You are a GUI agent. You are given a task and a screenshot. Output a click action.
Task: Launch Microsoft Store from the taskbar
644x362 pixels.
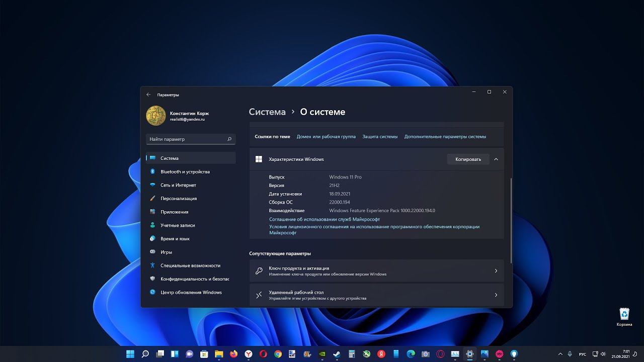tap(204, 354)
